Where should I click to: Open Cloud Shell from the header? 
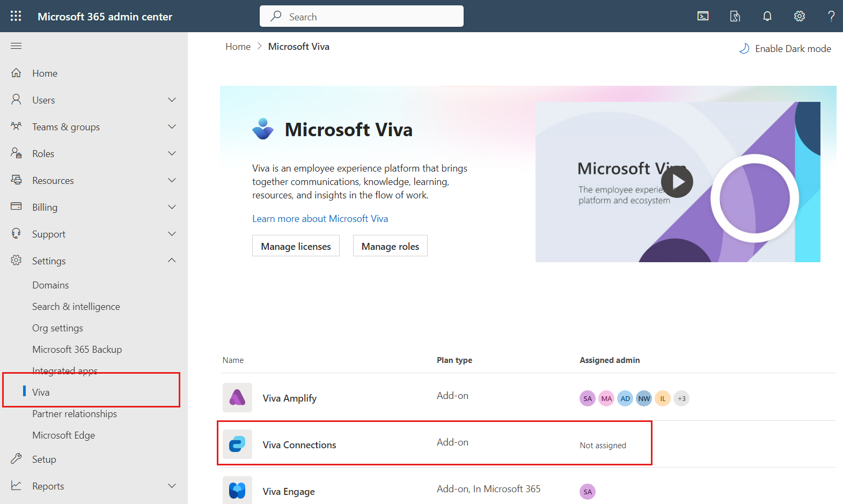click(x=703, y=16)
